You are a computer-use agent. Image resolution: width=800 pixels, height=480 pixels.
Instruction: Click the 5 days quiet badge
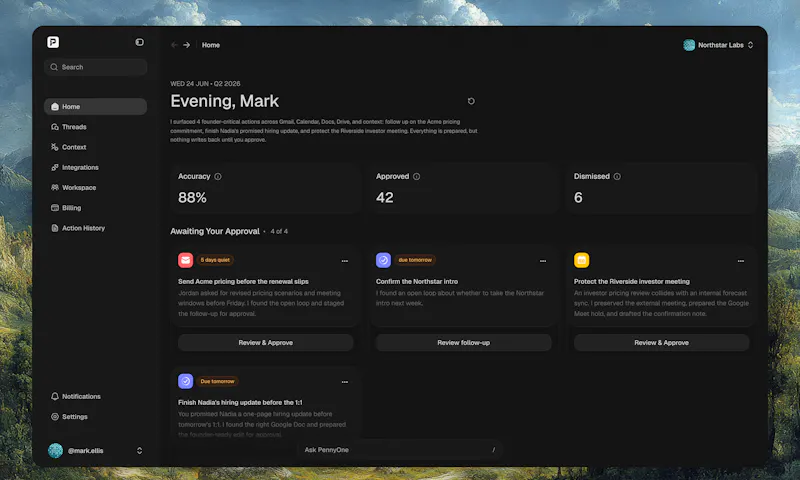tap(215, 260)
